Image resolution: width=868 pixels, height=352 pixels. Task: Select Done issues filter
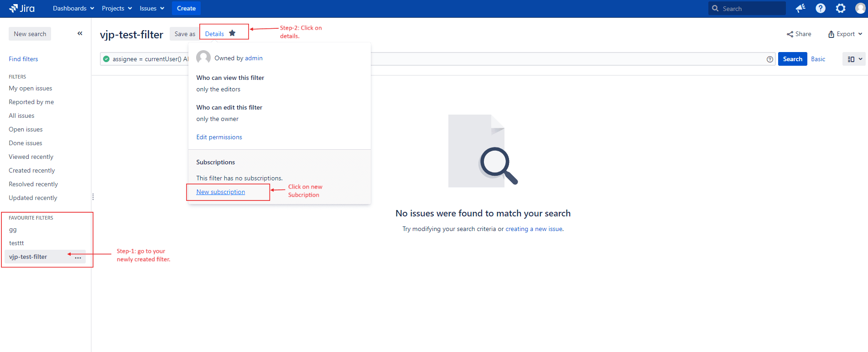(26, 143)
